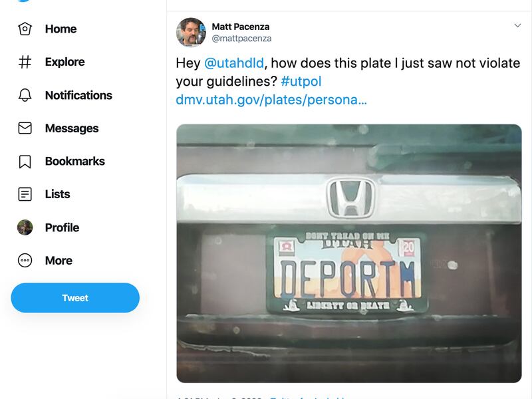Go to the Home menu label
The height and width of the screenshot is (399, 532).
click(61, 29)
